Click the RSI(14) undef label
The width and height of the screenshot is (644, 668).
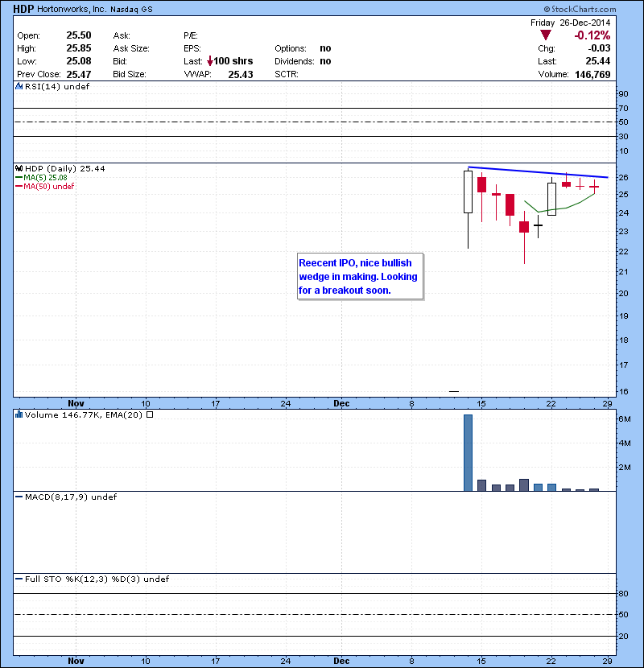(x=57, y=86)
